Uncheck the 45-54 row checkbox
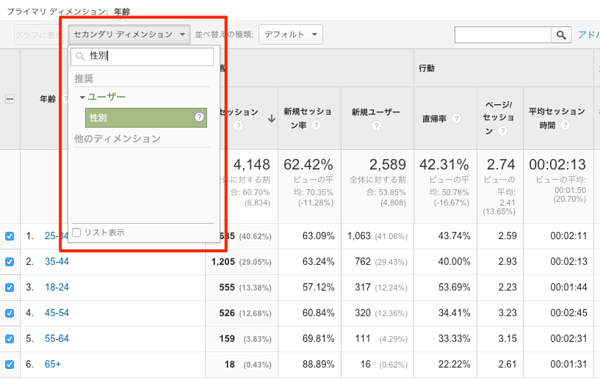Image resolution: width=600 pixels, height=380 pixels. coord(10,313)
